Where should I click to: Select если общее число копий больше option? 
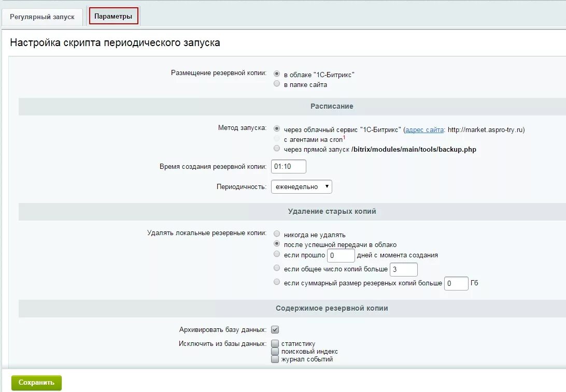(277, 268)
